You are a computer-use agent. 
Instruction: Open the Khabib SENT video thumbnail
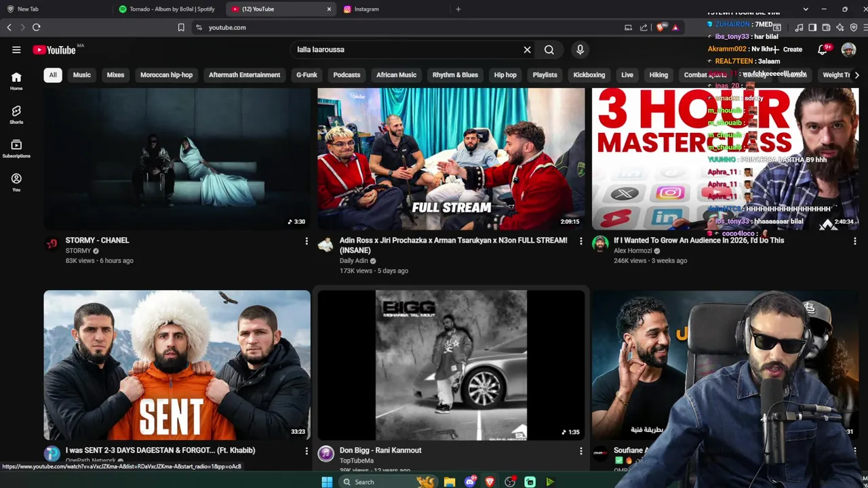(x=177, y=365)
